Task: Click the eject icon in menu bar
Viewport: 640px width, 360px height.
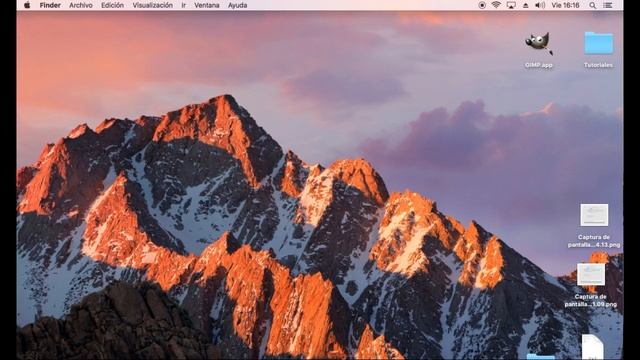Action: 526,5
